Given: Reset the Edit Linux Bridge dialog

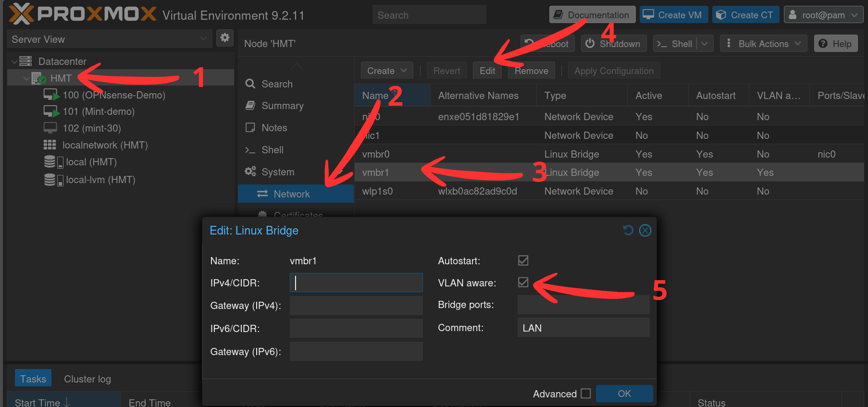Looking at the screenshot, I should point(628,230).
